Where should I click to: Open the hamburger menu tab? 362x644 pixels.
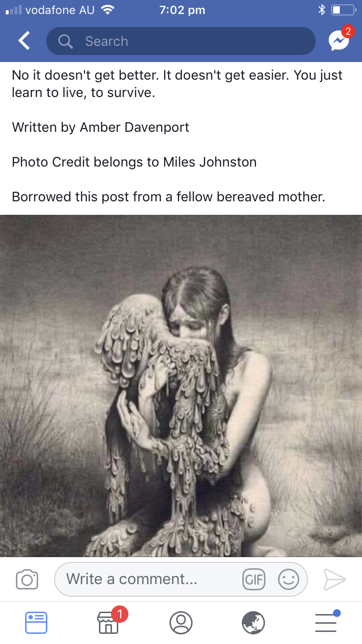click(326, 622)
